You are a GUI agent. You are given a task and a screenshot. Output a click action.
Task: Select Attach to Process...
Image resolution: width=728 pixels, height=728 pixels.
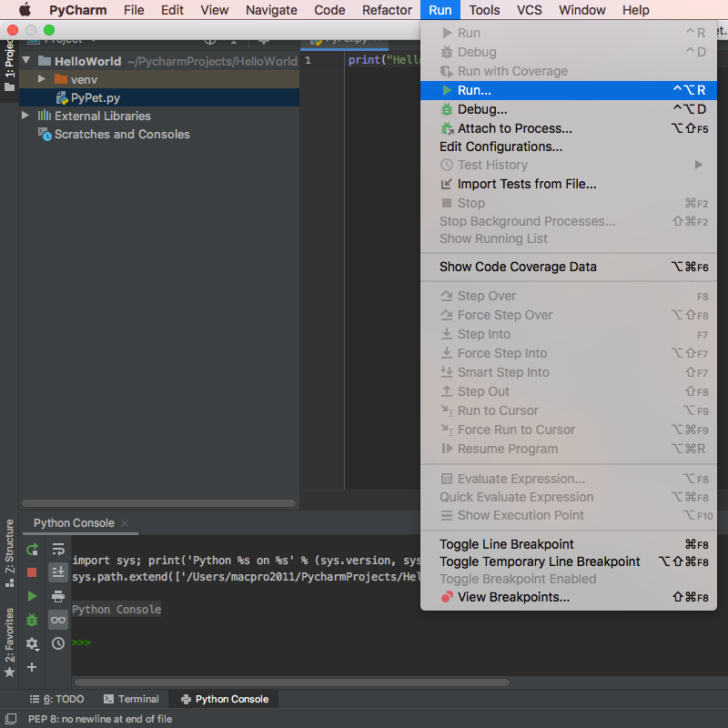coord(568,128)
